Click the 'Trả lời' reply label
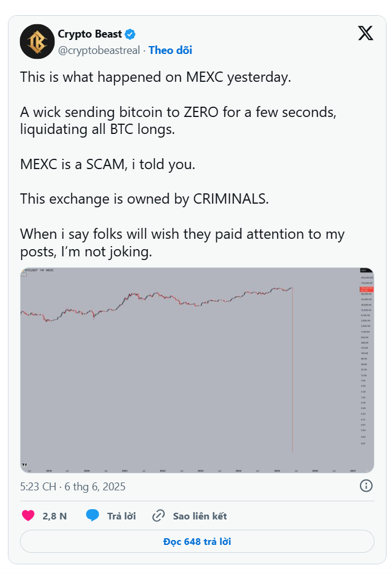Screen dimensions: 392x574 pos(121,516)
